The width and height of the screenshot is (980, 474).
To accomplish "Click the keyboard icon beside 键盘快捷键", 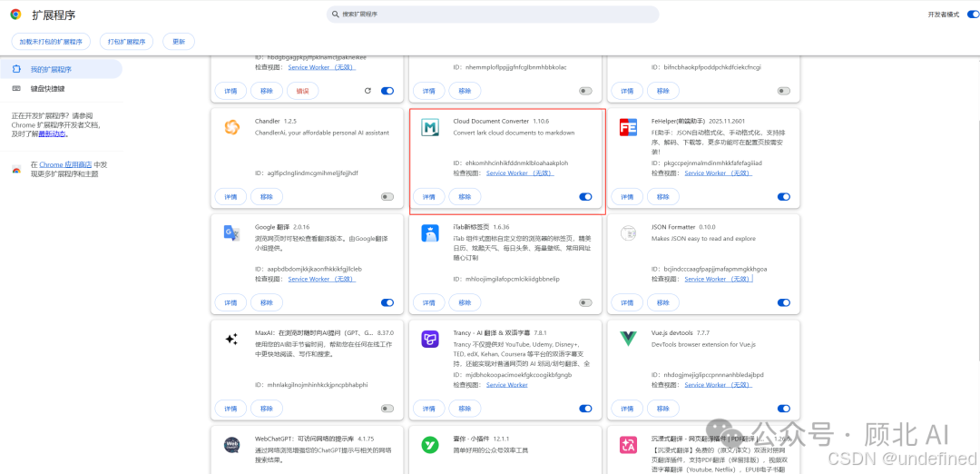I will [16, 89].
